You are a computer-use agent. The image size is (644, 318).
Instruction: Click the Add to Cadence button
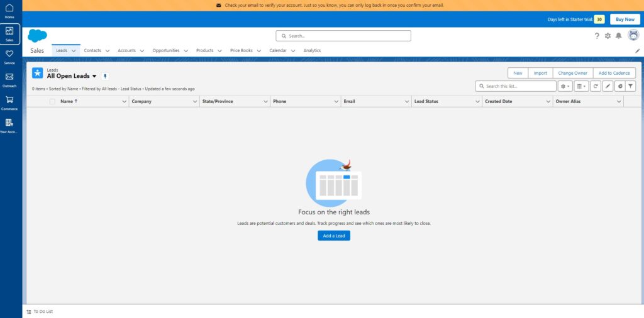point(614,73)
